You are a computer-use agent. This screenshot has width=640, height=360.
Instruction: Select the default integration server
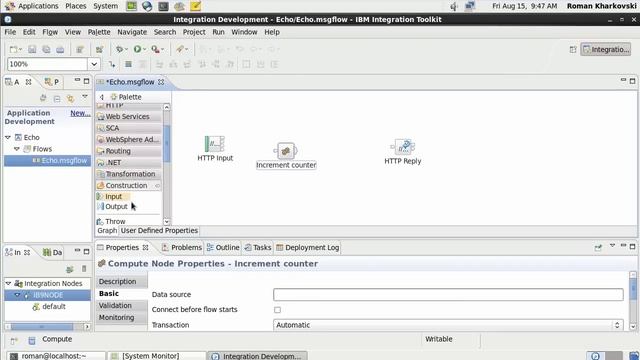pyautogui.click(x=49, y=307)
